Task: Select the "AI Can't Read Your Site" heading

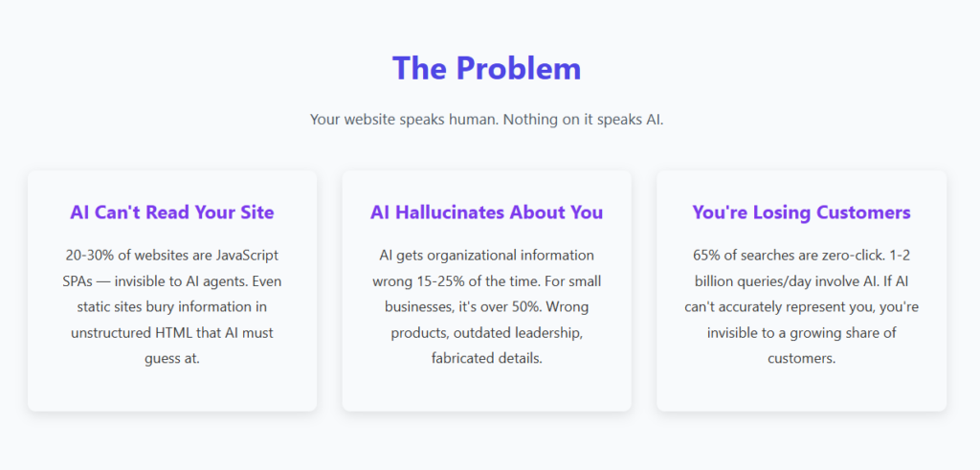Action: pyautogui.click(x=172, y=213)
